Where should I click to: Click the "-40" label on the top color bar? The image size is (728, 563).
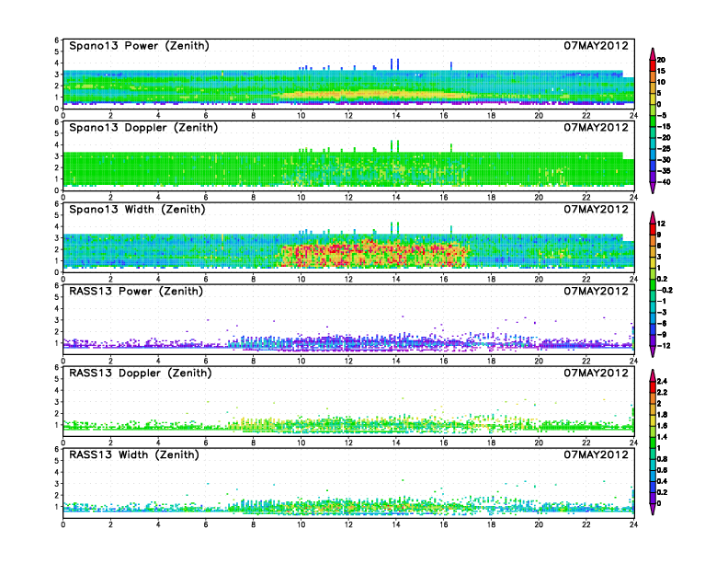coord(664,182)
